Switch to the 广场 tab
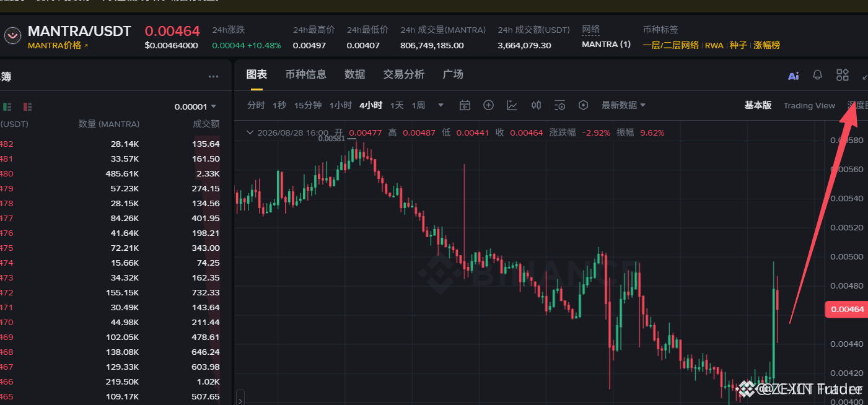Image resolution: width=868 pixels, height=405 pixels. click(453, 74)
